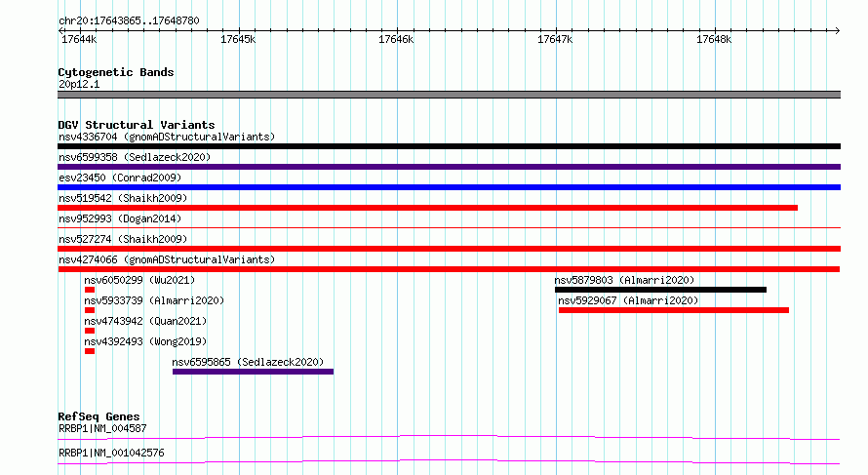Open the nsv5929067 (Almarri2020) label
Screen dimensions: 868x475
coord(628,300)
